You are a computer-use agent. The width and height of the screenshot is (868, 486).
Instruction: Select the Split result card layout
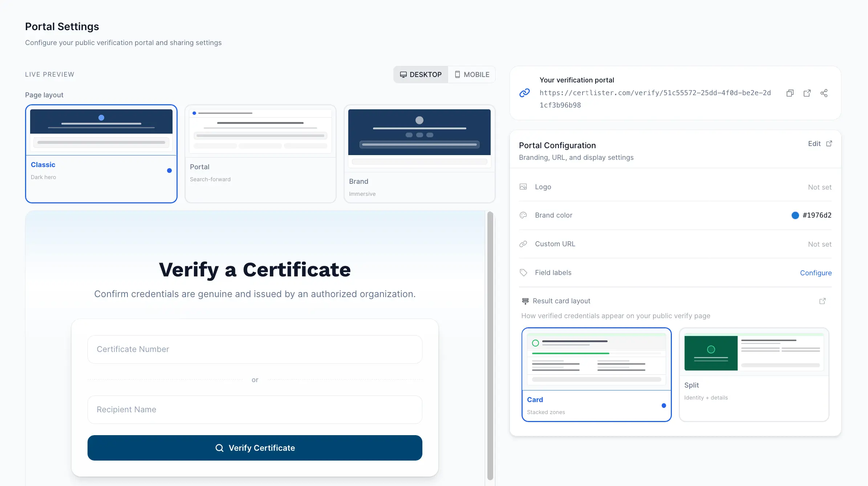click(x=754, y=374)
